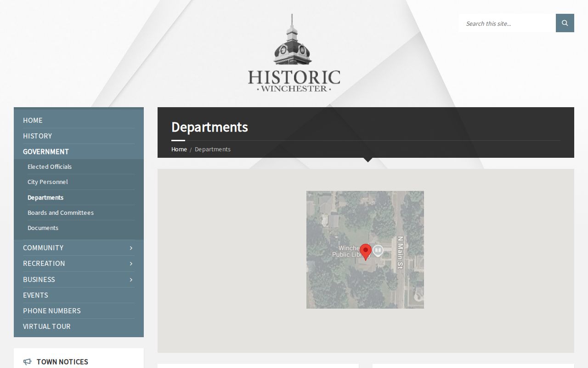Image resolution: width=588 pixels, height=368 pixels.
Task: Click the search magnifier button
Action: pos(565,23)
